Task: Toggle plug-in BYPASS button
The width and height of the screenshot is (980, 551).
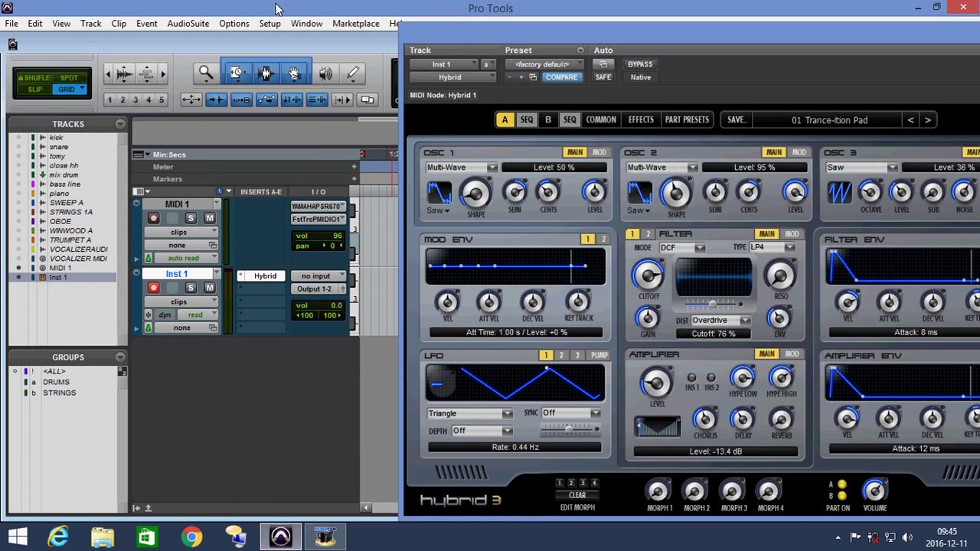Action: pyautogui.click(x=640, y=64)
